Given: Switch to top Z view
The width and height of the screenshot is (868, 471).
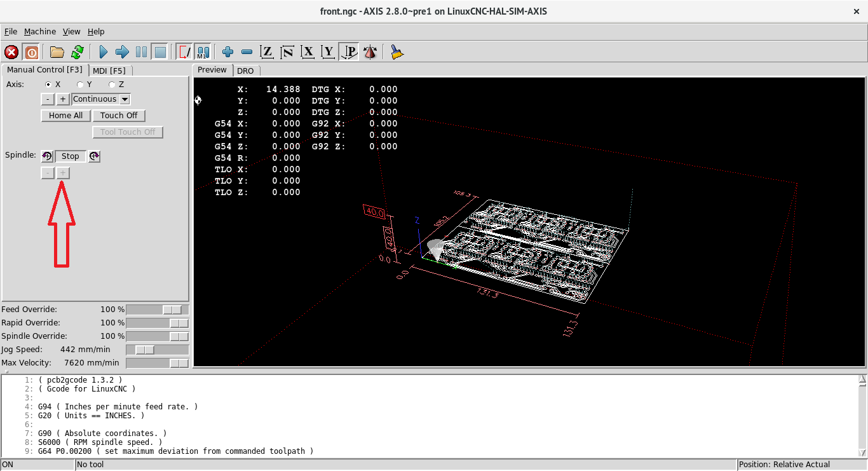Looking at the screenshot, I should pyautogui.click(x=268, y=52).
